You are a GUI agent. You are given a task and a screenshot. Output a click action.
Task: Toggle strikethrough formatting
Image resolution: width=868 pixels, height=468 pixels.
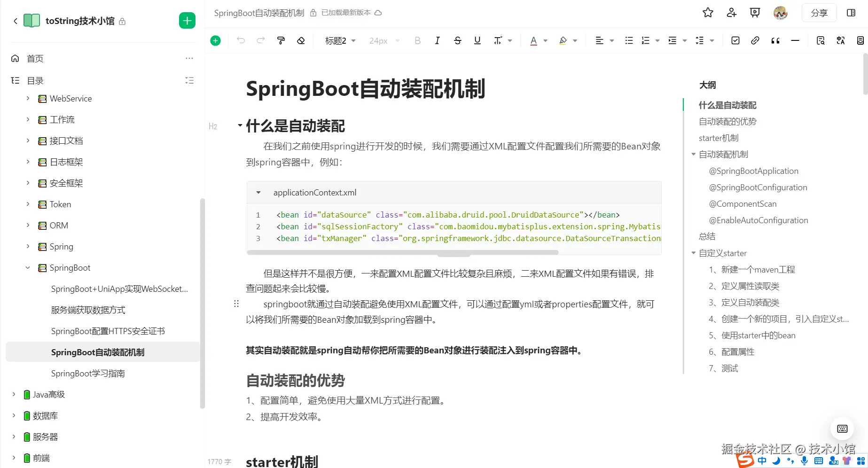(458, 40)
